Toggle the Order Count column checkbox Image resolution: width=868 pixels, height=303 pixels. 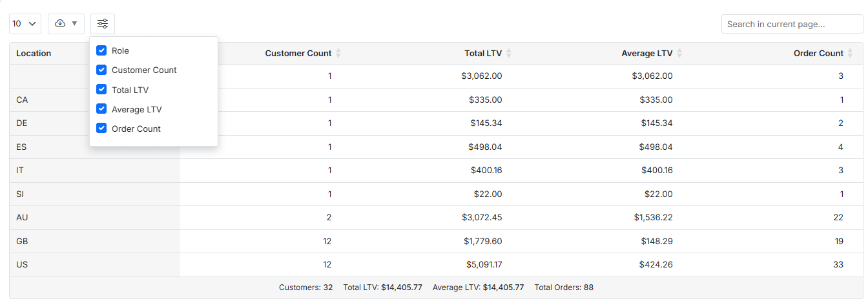[101, 129]
